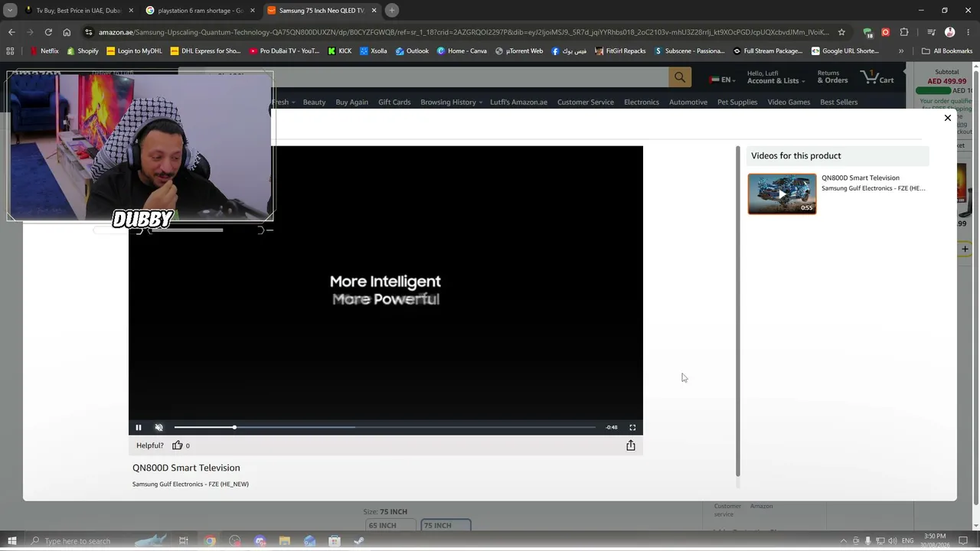
Task: Open the tab search dropdown arrow
Action: (x=10, y=11)
